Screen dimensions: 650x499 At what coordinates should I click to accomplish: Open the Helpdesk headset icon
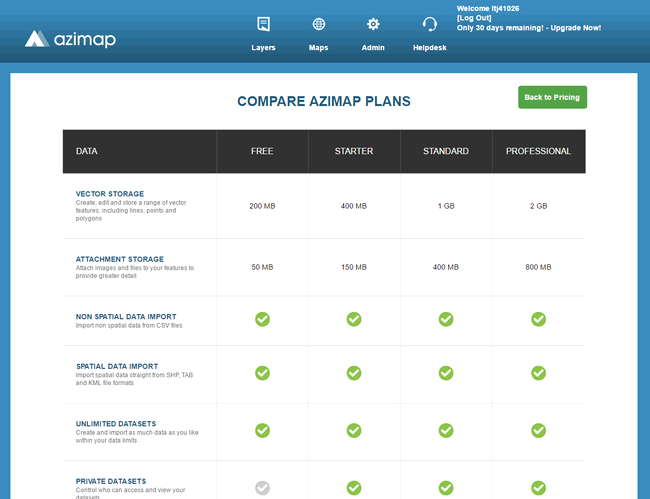(x=430, y=24)
